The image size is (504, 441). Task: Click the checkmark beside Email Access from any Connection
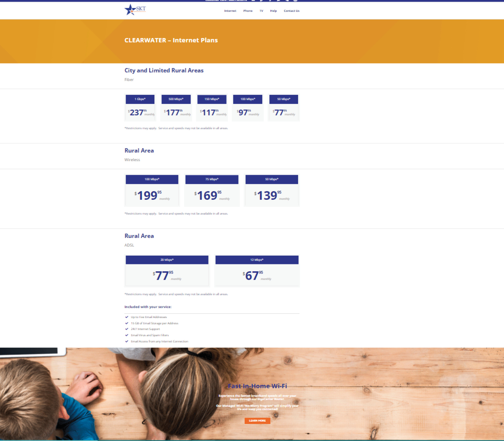tap(127, 341)
